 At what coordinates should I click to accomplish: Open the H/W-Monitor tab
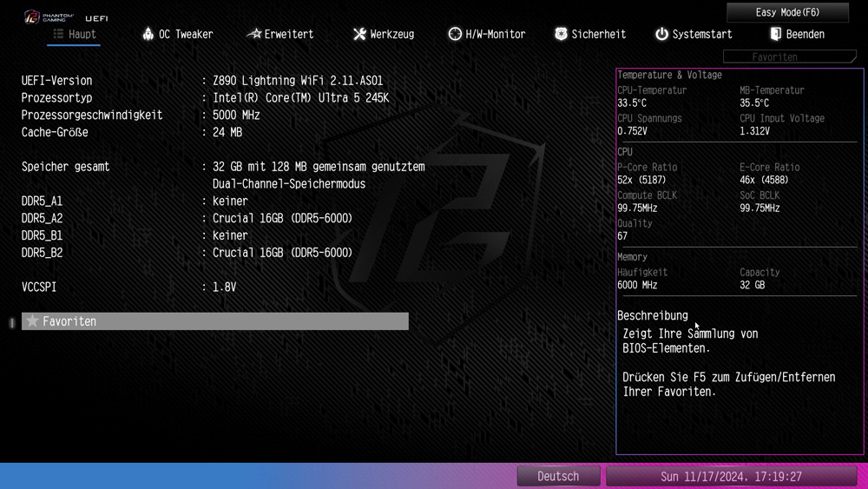[487, 35]
